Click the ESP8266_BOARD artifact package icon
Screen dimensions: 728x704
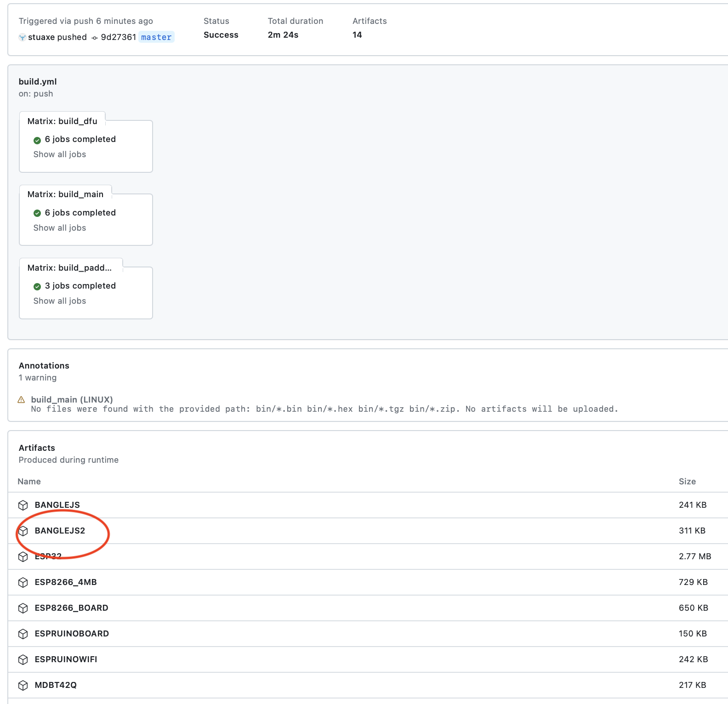(23, 608)
